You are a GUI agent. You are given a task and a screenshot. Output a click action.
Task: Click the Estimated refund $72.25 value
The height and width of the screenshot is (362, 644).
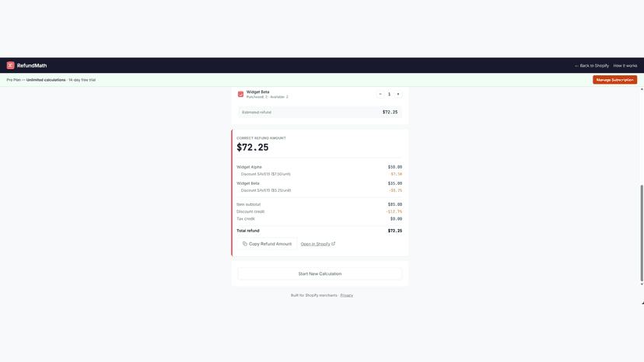390,112
